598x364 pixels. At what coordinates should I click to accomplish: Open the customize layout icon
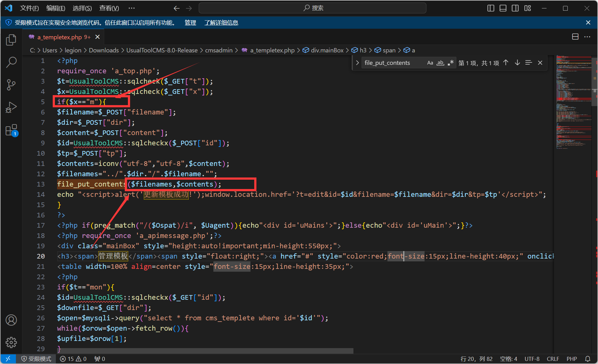[528, 8]
